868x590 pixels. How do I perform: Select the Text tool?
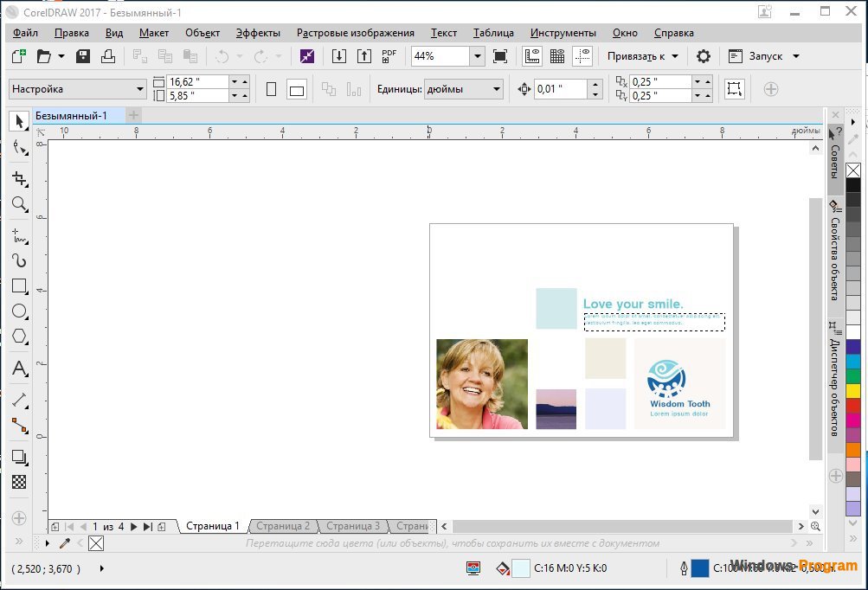19,368
